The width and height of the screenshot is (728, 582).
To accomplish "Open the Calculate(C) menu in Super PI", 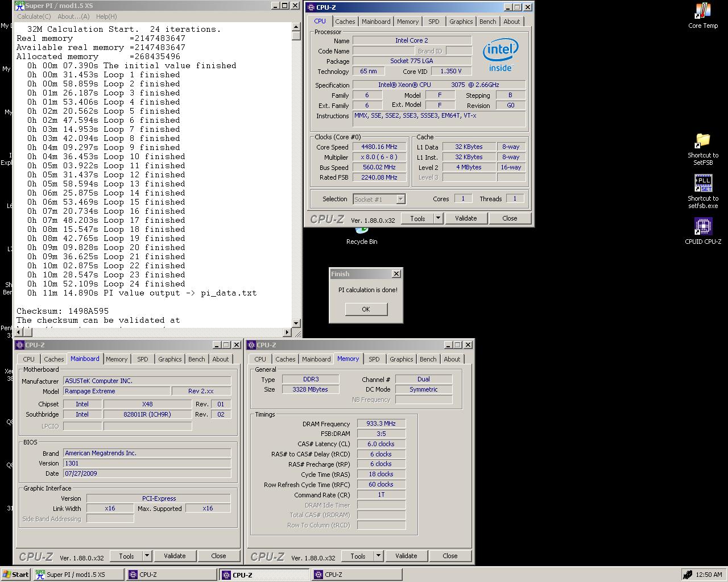I will pyautogui.click(x=34, y=16).
